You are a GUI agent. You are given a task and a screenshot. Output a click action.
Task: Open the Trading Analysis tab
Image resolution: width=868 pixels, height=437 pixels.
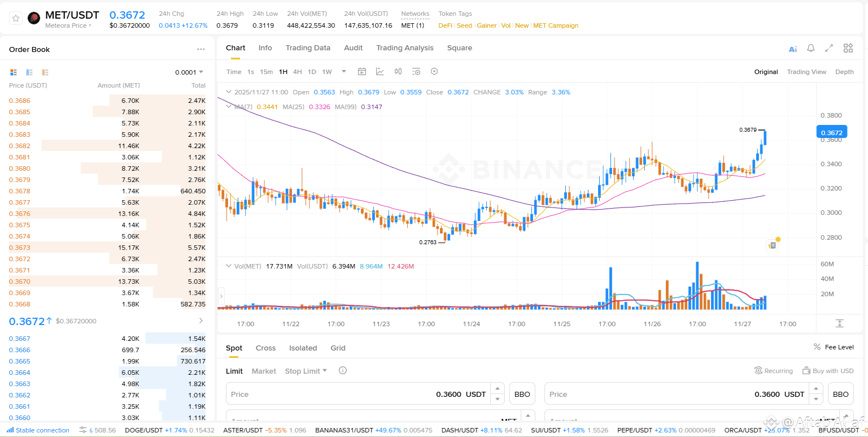click(x=405, y=48)
